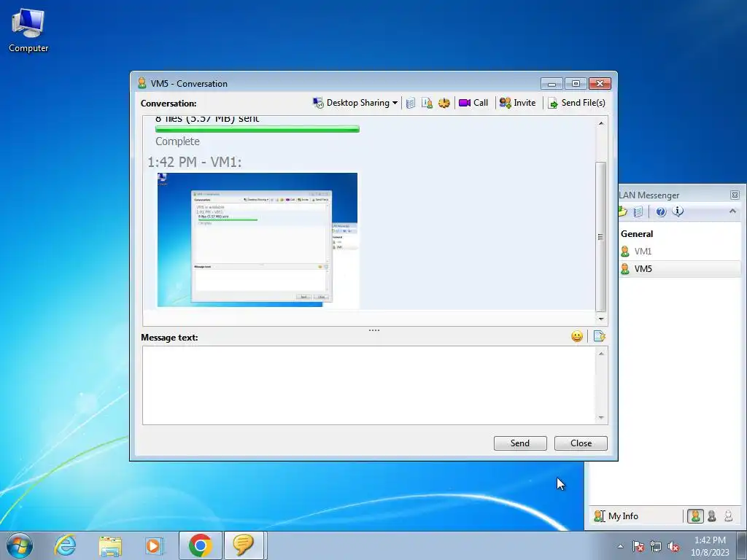Click received files folder icon in LAN Messenger
The image size is (747, 560).
point(623,211)
